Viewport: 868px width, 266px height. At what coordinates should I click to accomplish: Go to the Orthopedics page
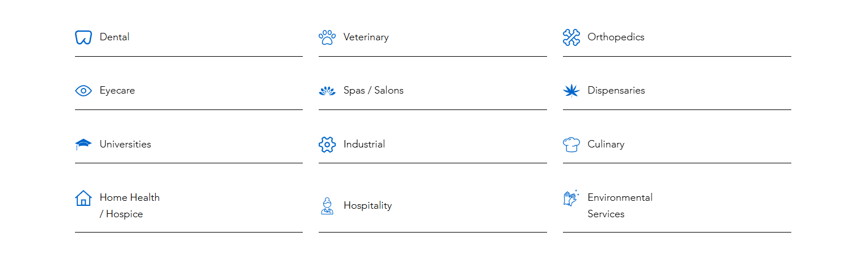[x=616, y=37]
